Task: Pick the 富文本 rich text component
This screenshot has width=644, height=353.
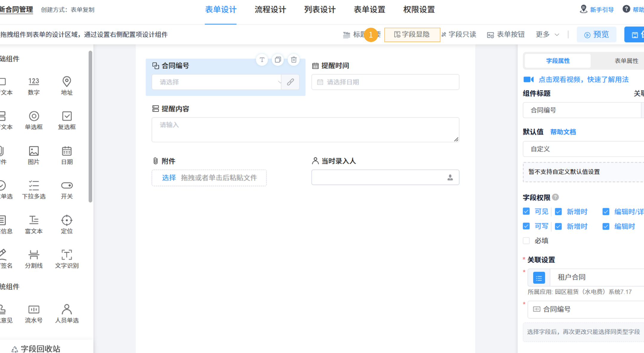Action: [x=34, y=225]
